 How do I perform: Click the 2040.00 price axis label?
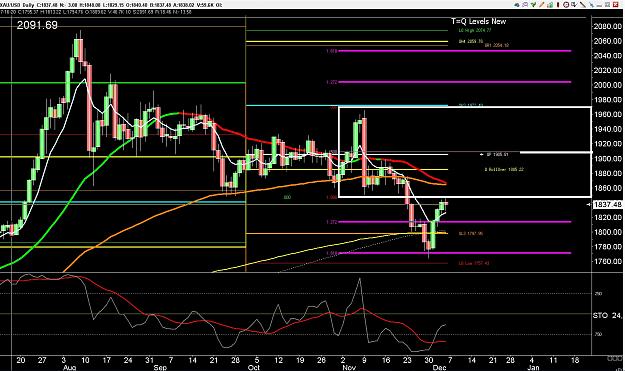(x=607, y=56)
